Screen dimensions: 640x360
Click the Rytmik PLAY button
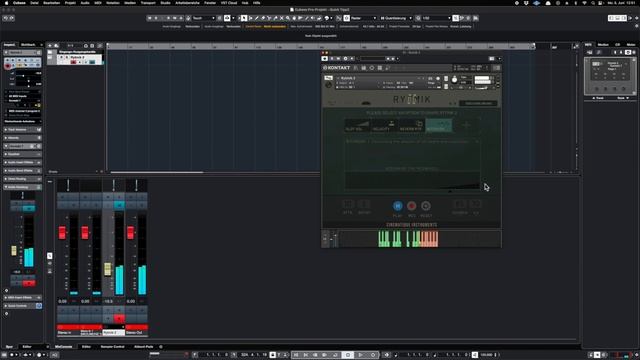point(397,206)
